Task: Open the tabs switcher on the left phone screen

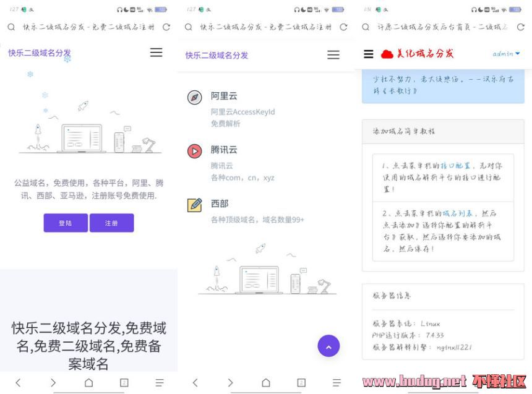Action: (x=124, y=383)
